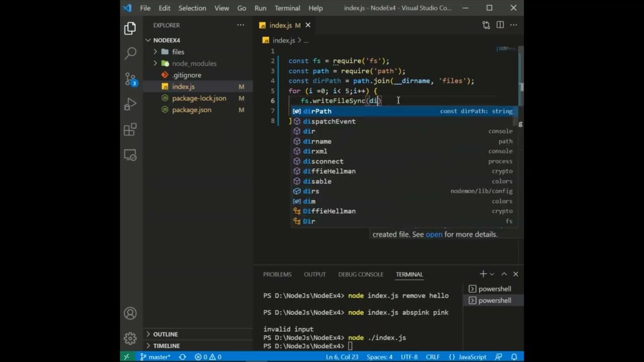This screenshot has height=362, width=644.
Task: Open the Help menu
Action: (x=315, y=8)
